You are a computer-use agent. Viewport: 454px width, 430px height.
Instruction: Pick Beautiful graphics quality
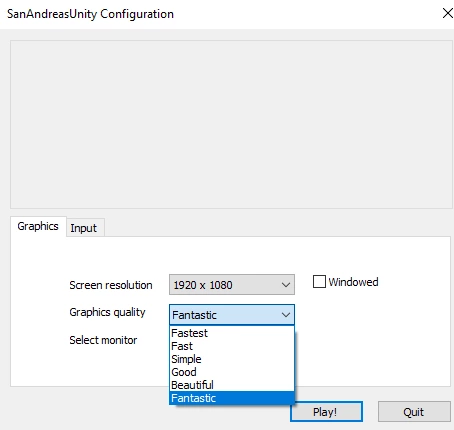point(232,385)
